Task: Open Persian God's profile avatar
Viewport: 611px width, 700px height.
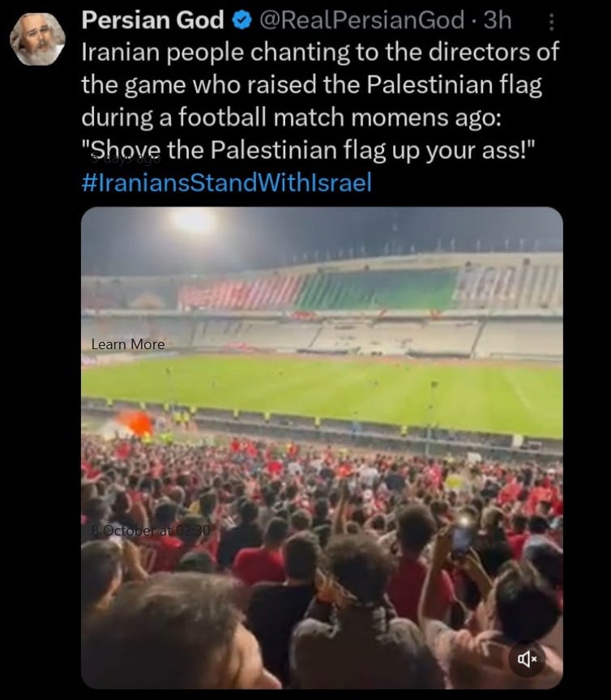Action: pyautogui.click(x=37, y=39)
